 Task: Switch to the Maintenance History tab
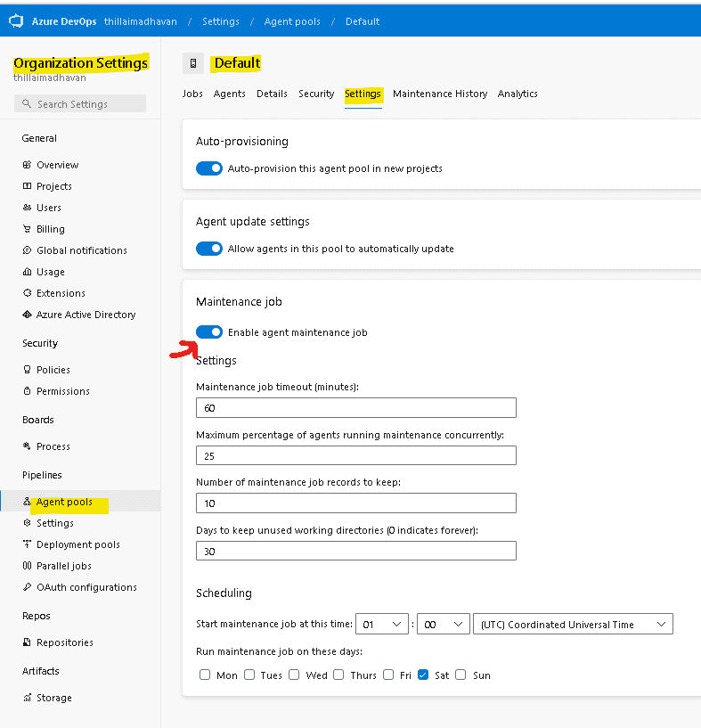[440, 94]
